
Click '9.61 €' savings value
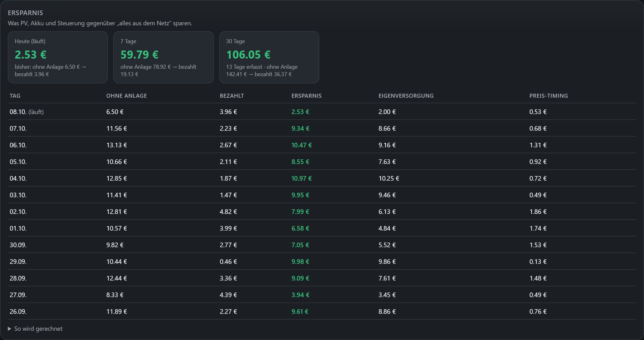click(300, 311)
